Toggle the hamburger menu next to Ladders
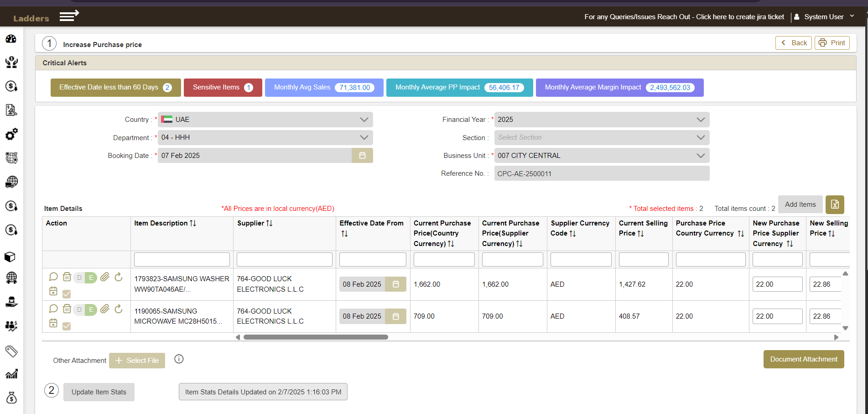Viewport: 868px width, 414px height. pyautogui.click(x=69, y=16)
